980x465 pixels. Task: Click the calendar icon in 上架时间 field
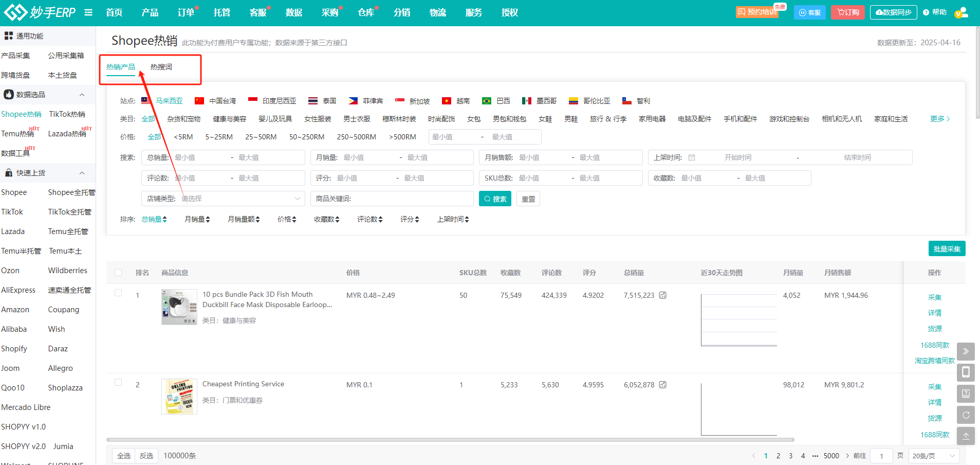[x=692, y=157]
